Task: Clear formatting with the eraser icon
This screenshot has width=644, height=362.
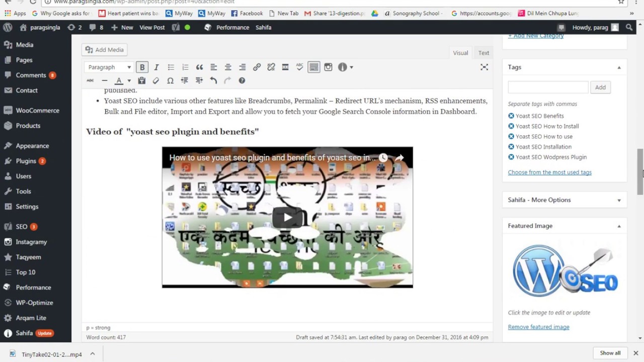Action: (156, 80)
